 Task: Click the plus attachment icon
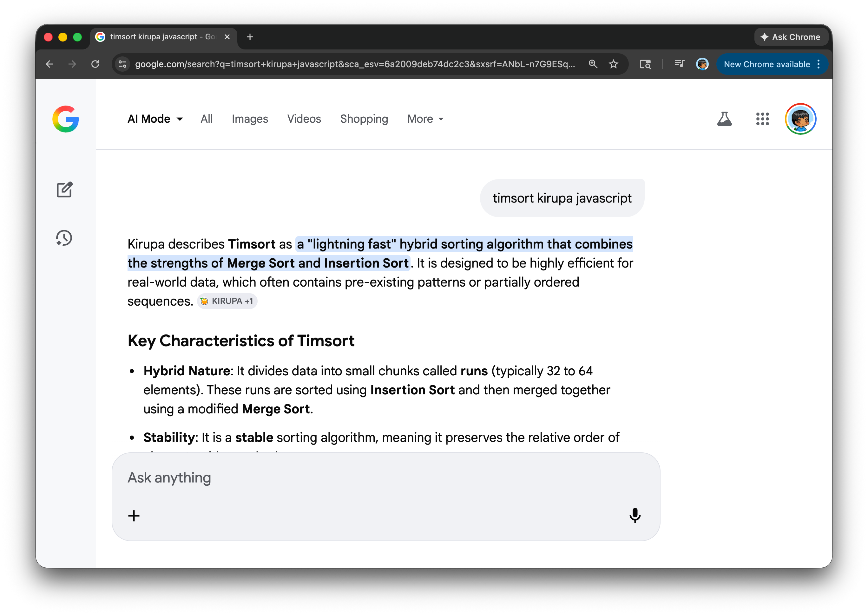coord(134,515)
